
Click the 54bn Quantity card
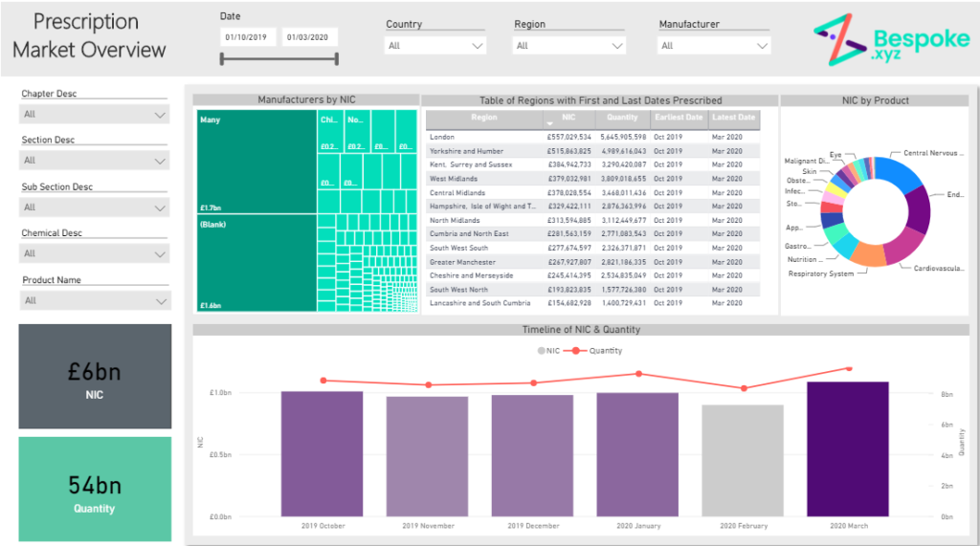click(x=95, y=490)
